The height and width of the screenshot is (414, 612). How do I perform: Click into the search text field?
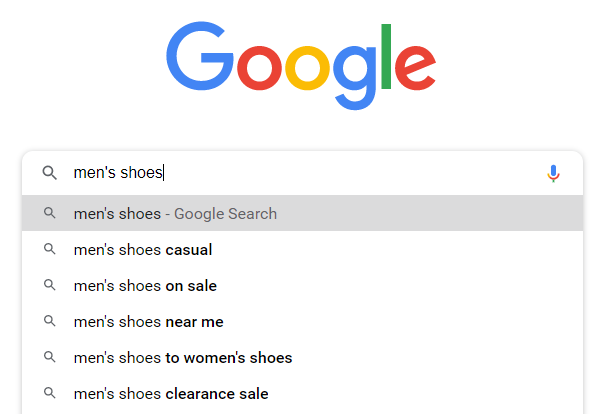tap(300, 173)
